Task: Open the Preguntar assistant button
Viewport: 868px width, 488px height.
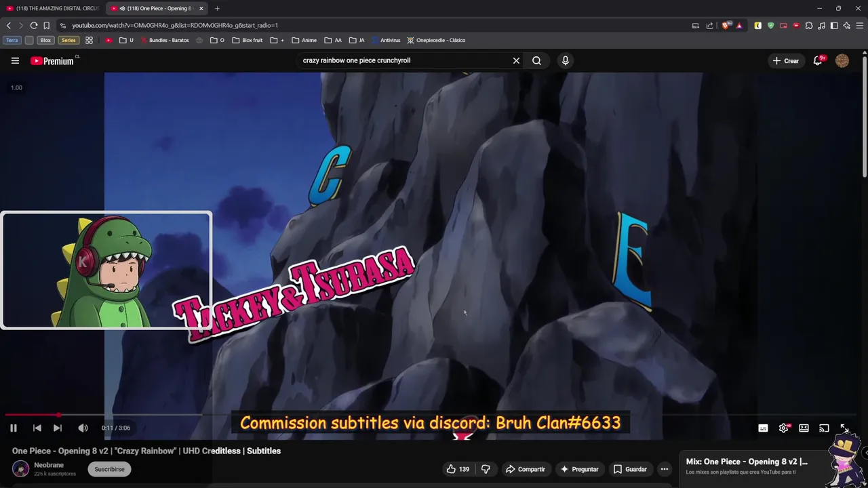Action: 579,469
